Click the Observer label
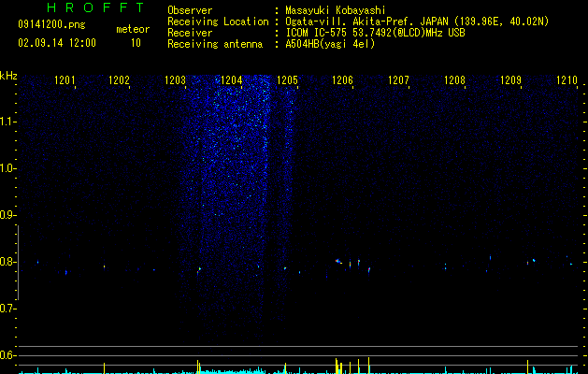 pos(190,10)
